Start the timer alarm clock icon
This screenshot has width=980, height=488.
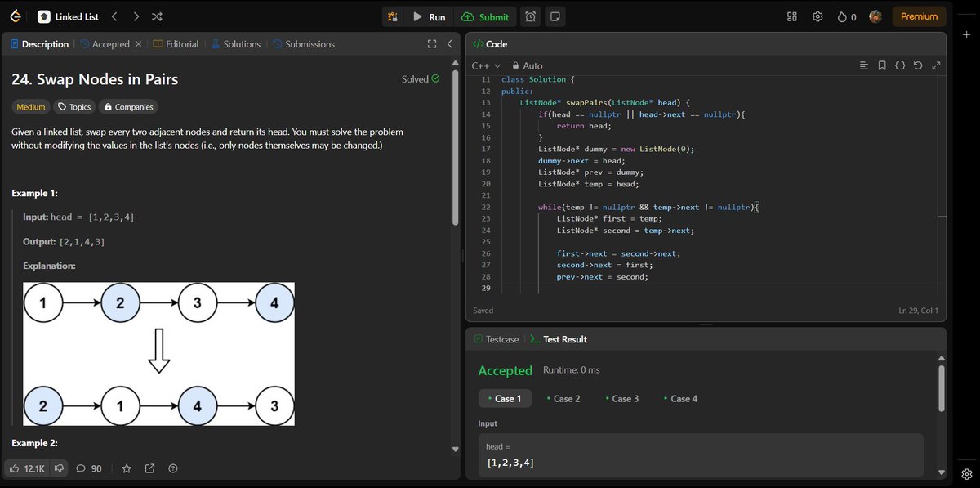click(x=531, y=16)
